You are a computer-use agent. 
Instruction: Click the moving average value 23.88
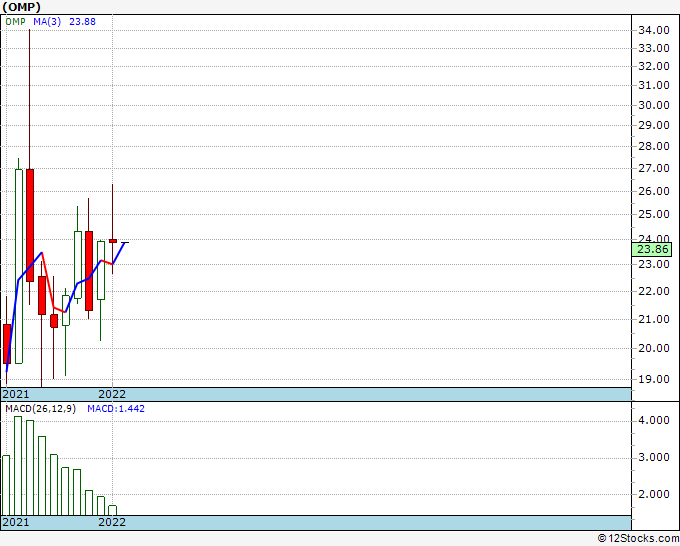point(82,22)
